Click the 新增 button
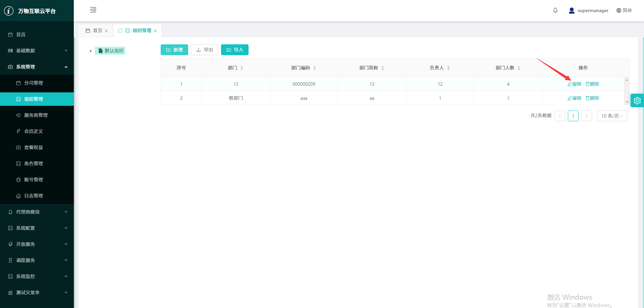The height and width of the screenshot is (308, 644). click(x=174, y=50)
